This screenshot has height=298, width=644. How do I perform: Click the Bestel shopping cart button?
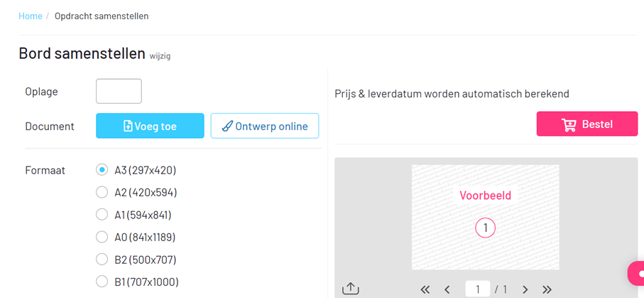[x=586, y=124]
